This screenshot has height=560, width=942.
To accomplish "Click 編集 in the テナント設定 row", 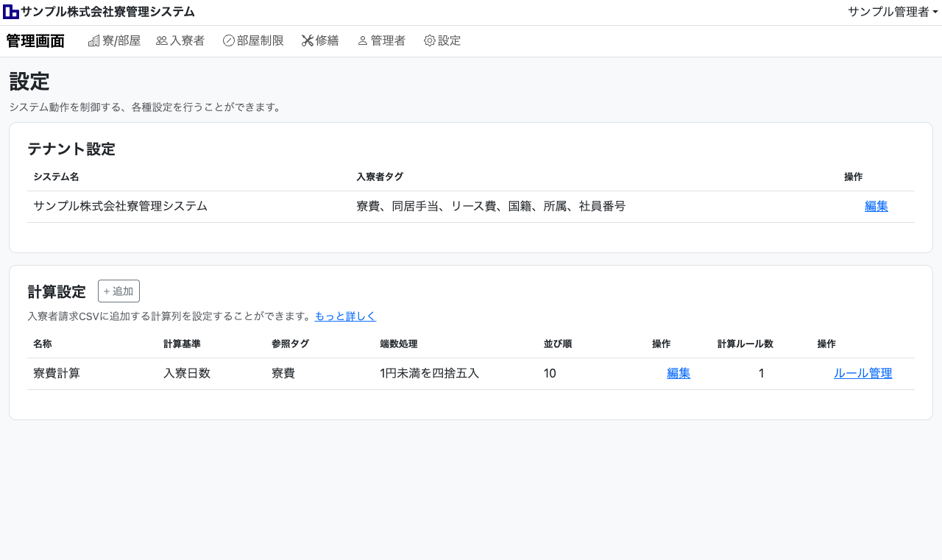I will [876, 207].
